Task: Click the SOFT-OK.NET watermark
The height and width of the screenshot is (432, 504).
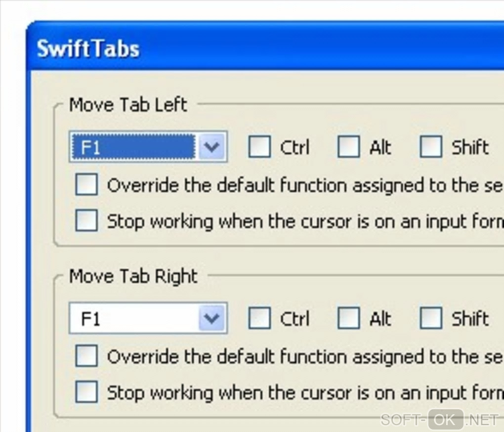Action: click(439, 420)
